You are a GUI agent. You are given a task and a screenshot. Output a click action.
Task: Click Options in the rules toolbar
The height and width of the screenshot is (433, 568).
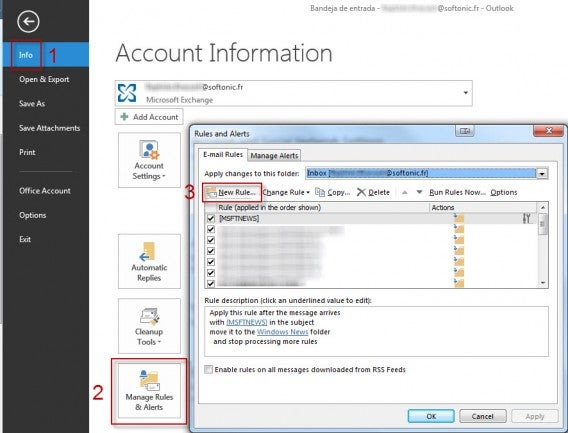coord(504,192)
